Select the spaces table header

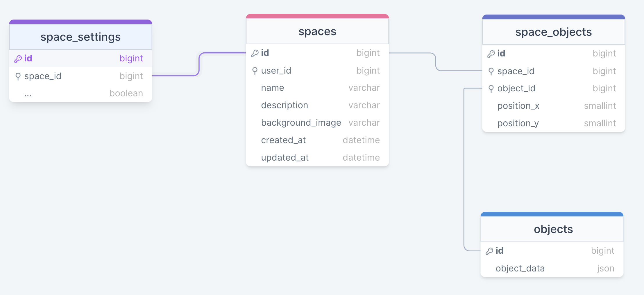[x=317, y=31]
